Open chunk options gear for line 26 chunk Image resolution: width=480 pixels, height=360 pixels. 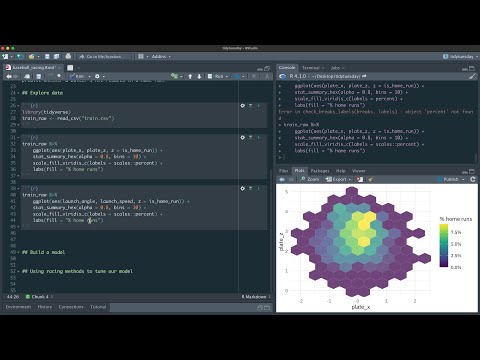click(243, 106)
